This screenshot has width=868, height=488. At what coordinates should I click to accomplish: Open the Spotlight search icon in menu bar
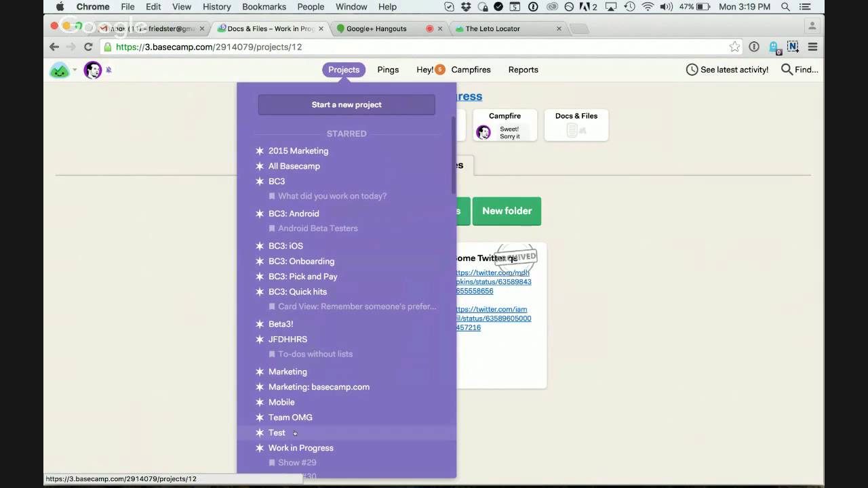(786, 7)
